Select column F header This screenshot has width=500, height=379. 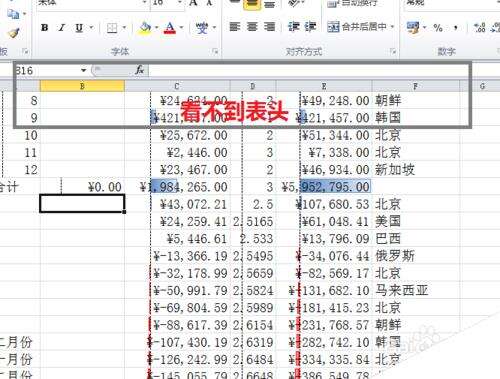(415, 86)
